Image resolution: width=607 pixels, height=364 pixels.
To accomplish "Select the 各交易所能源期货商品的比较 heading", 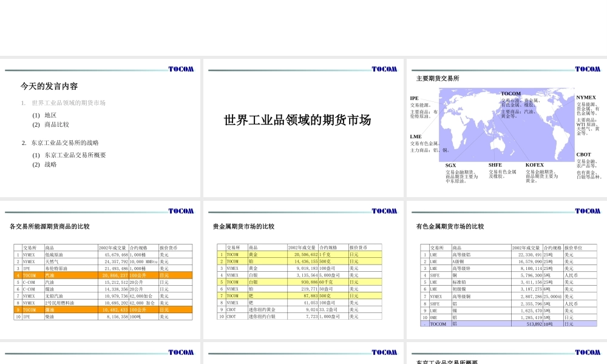I will [50, 226].
